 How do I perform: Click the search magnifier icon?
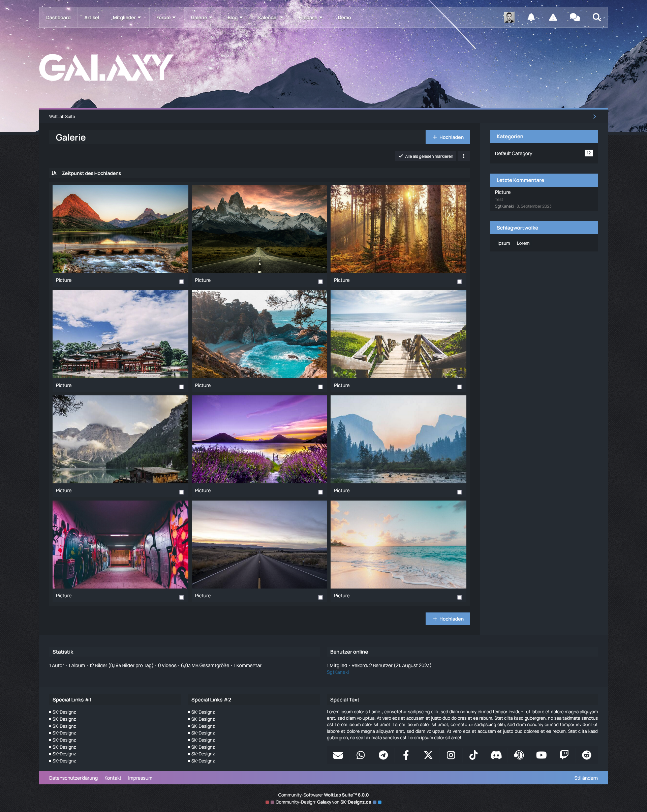coord(596,17)
